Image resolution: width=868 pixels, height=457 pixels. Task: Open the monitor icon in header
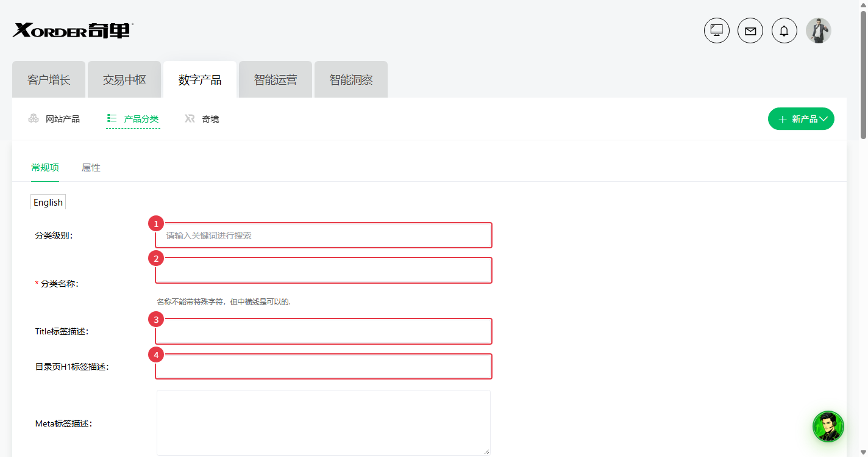(717, 31)
